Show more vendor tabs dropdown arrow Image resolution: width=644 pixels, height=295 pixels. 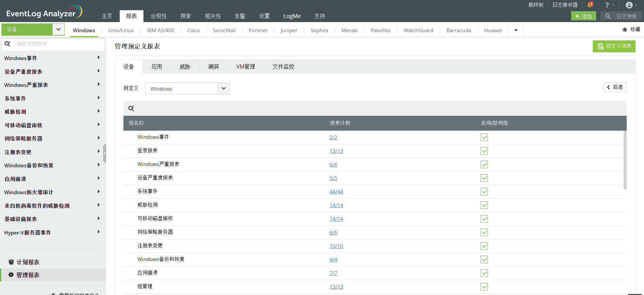(x=516, y=30)
